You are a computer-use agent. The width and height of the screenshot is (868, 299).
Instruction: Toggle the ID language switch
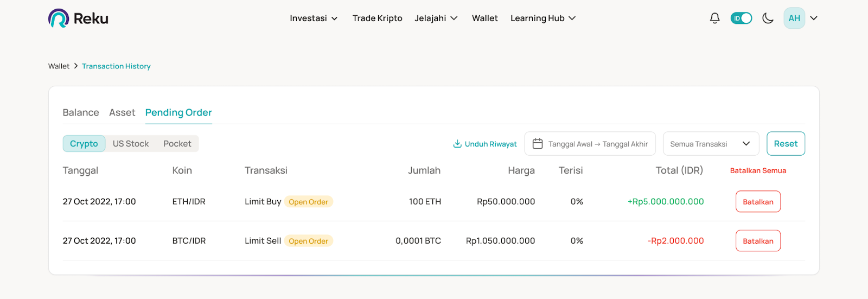[x=741, y=18]
